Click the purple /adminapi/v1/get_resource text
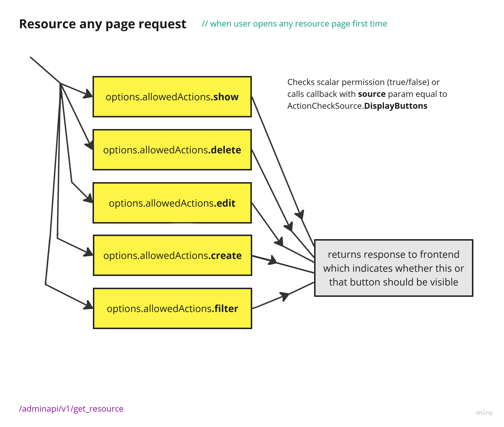Image resolution: width=504 pixels, height=427 pixels. 71,408
